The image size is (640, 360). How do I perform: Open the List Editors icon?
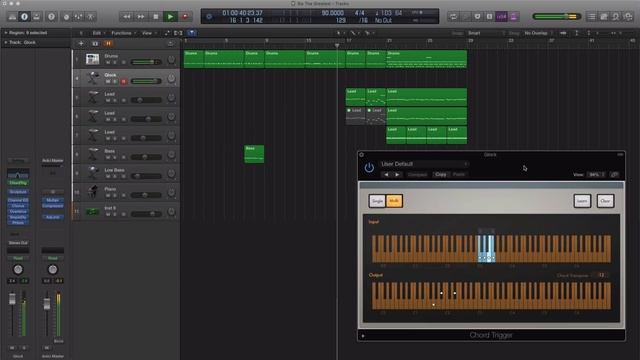tap(591, 17)
